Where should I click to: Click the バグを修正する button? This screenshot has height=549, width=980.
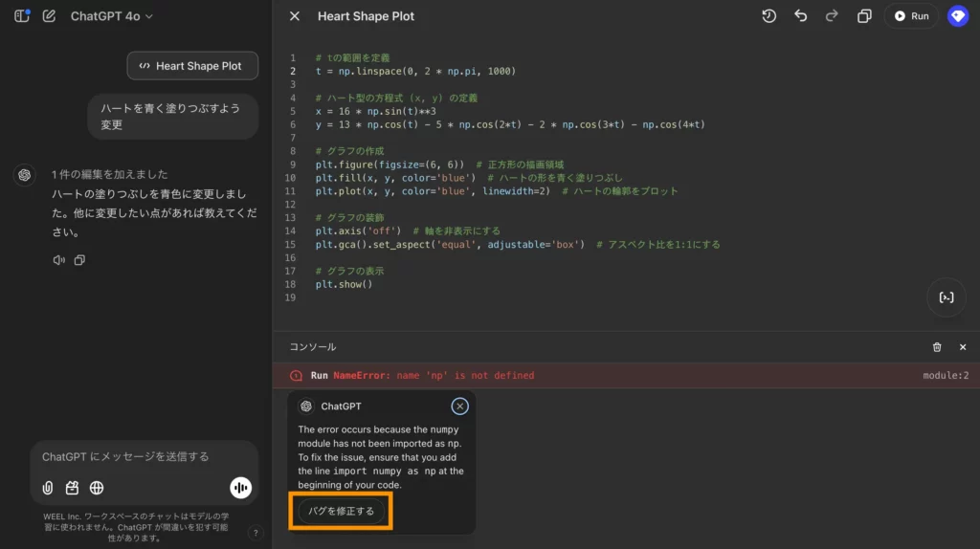341,512
